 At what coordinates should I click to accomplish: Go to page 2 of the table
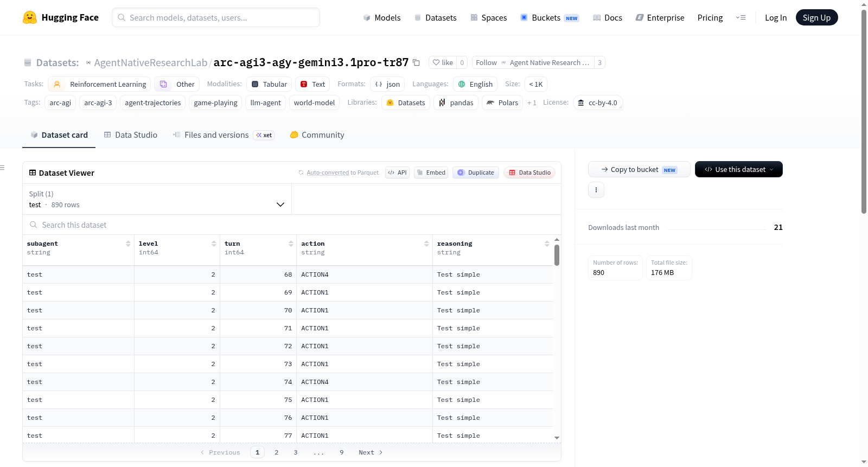tap(277, 452)
